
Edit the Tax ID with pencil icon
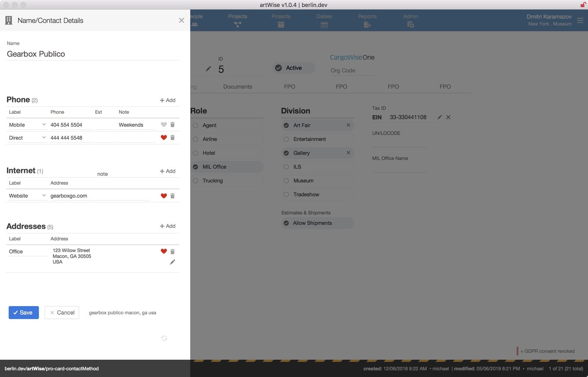440,117
